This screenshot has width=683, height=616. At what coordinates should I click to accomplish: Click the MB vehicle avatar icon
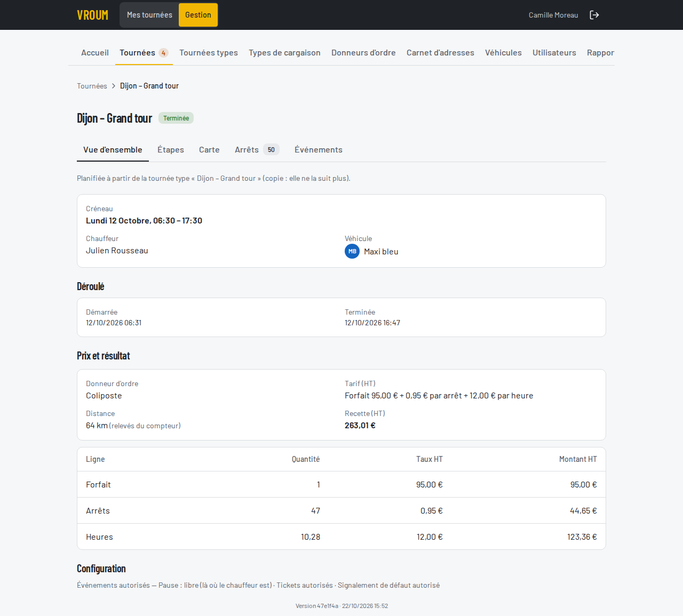(x=352, y=251)
